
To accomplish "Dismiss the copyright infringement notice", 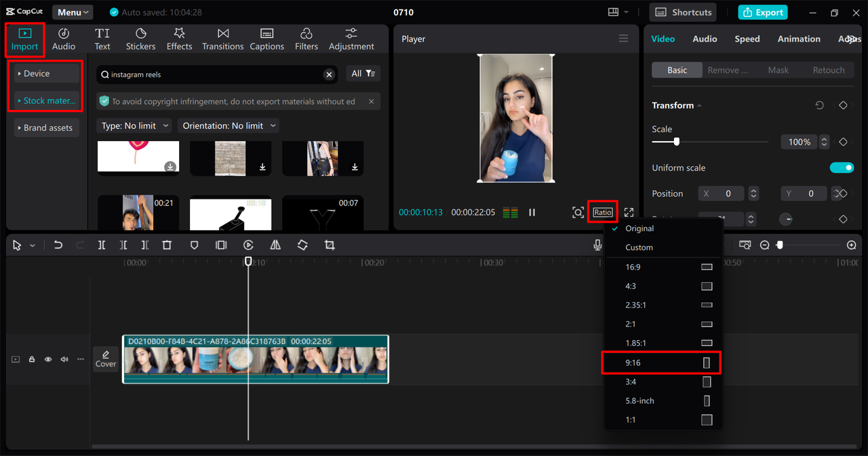I will 371,101.
